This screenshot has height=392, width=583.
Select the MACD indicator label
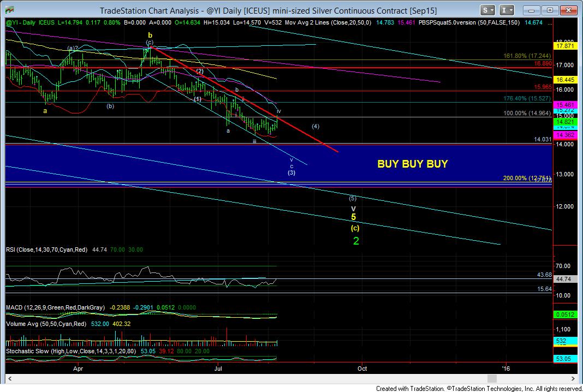tap(55, 307)
